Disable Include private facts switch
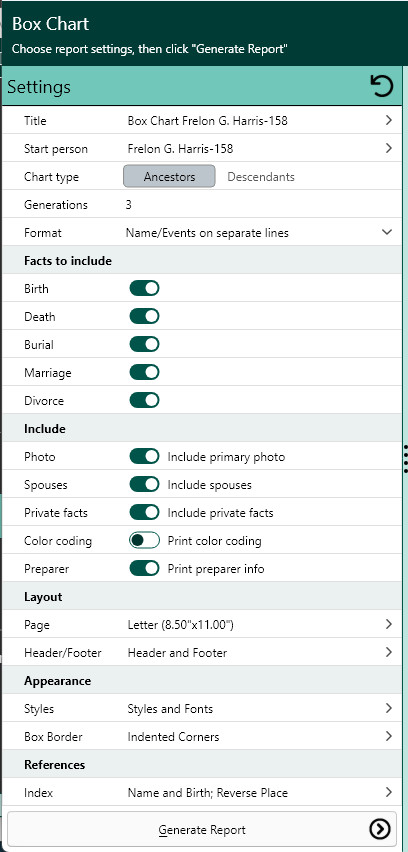Screen dimensions: 408x852 pos(145,512)
